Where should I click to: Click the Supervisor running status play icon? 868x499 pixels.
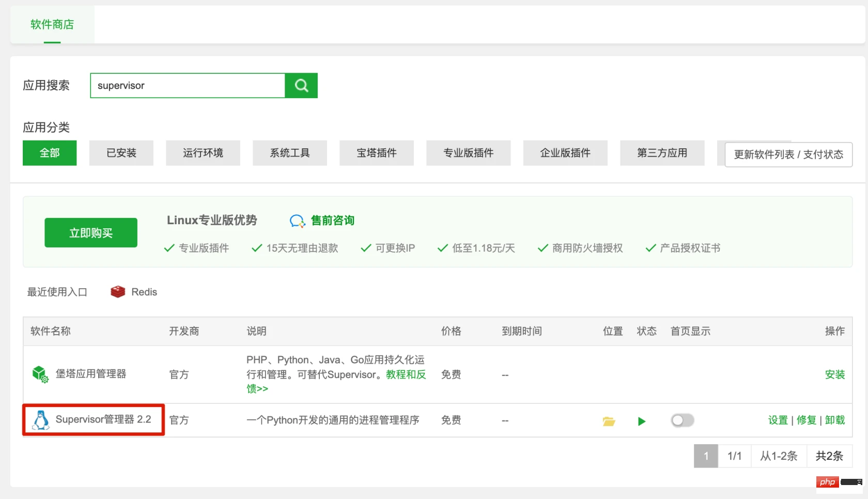tap(642, 422)
